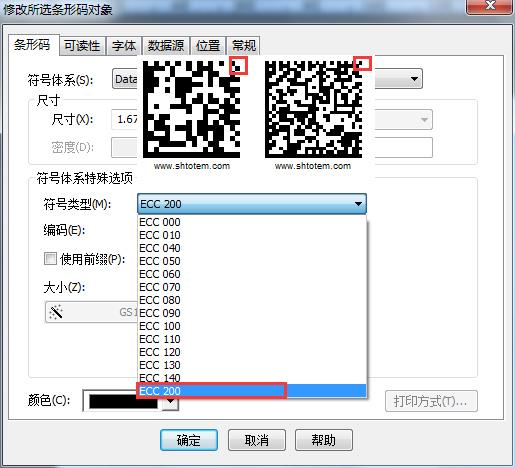This screenshot has width=515, height=468.
Task: Cancel the dialog with 取消
Action: [x=257, y=440]
